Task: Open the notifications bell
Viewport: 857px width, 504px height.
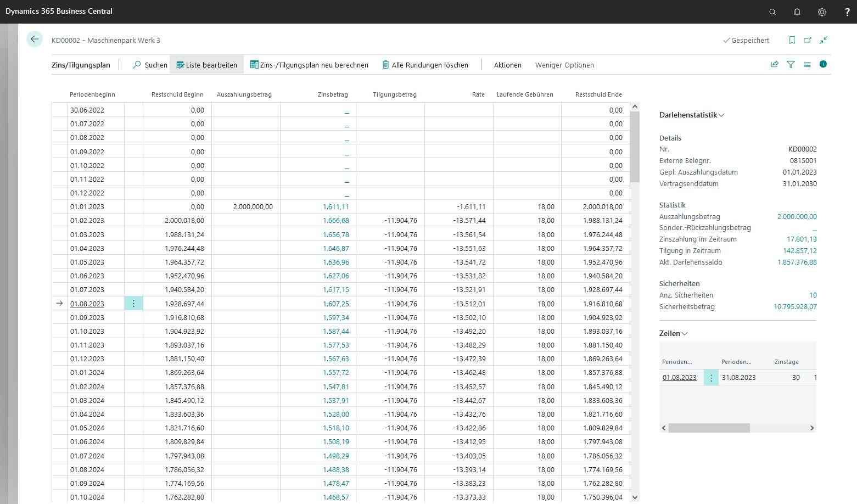Action: coord(797,12)
